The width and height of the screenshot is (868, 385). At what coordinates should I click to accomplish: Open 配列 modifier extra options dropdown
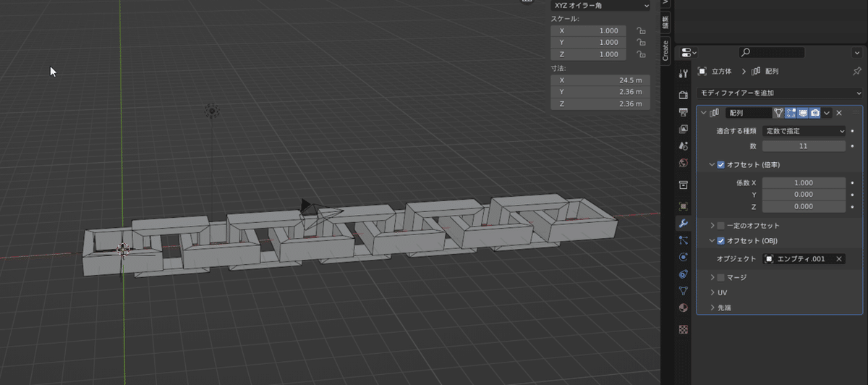pyautogui.click(x=827, y=113)
